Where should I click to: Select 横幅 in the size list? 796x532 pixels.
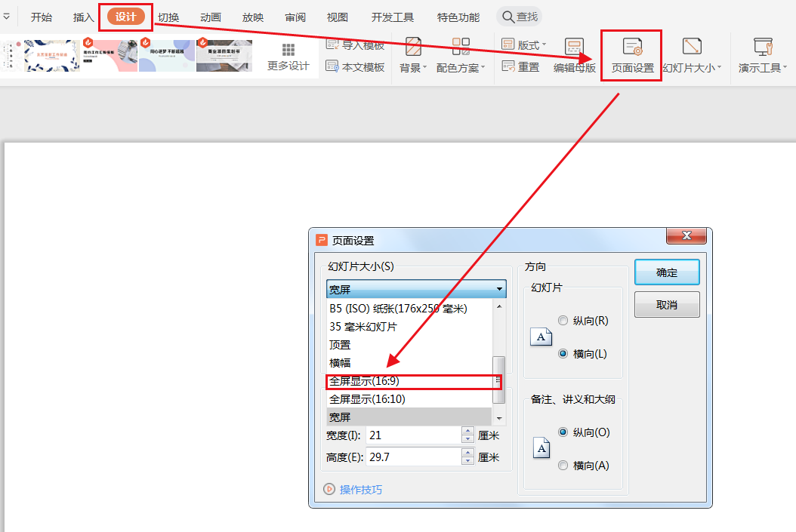click(409, 363)
